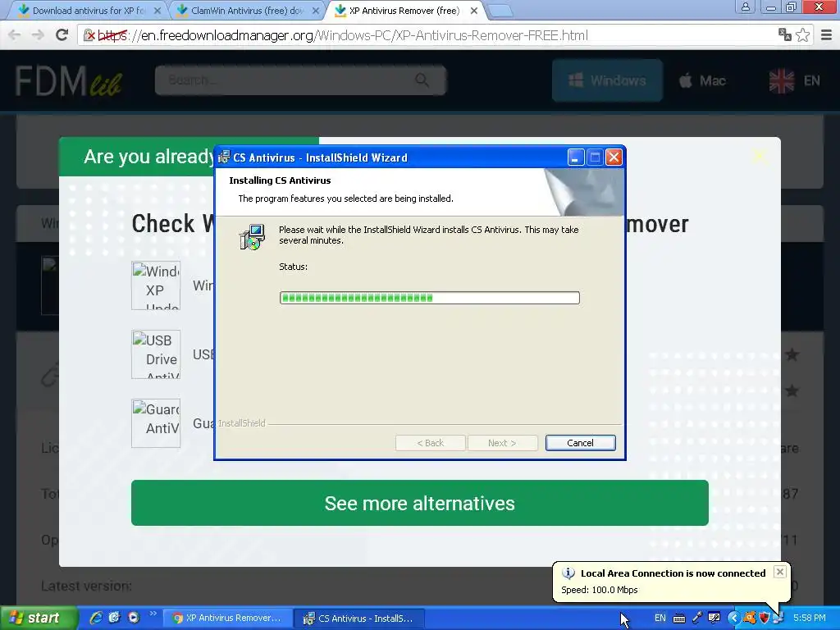Open a new Chrome tab

click(500, 10)
